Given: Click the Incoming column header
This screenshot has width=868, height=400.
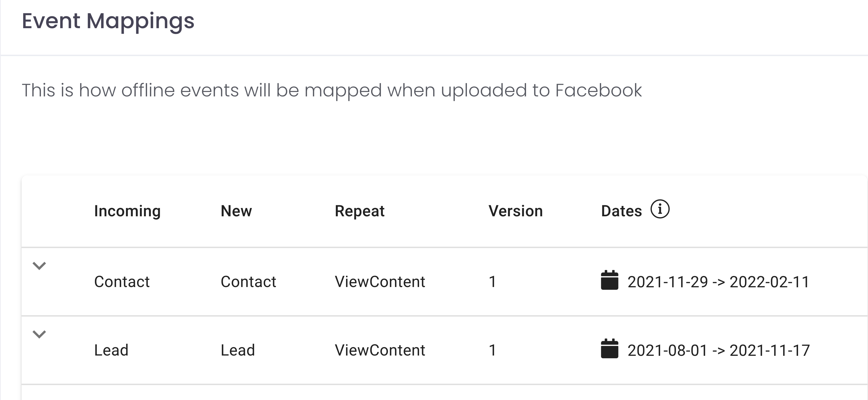Looking at the screenshot, I should click(127, 211).
